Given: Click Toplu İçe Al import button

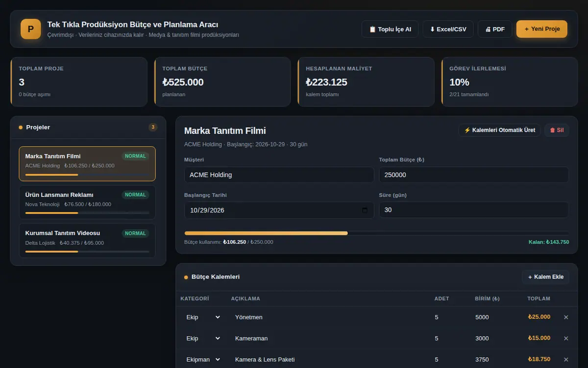Looking at the screenshot, I should (390, 29).
